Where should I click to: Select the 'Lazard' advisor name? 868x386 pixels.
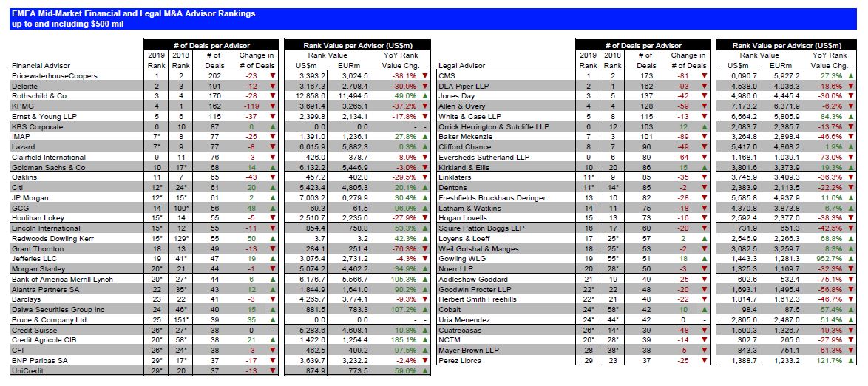(21, 146)
